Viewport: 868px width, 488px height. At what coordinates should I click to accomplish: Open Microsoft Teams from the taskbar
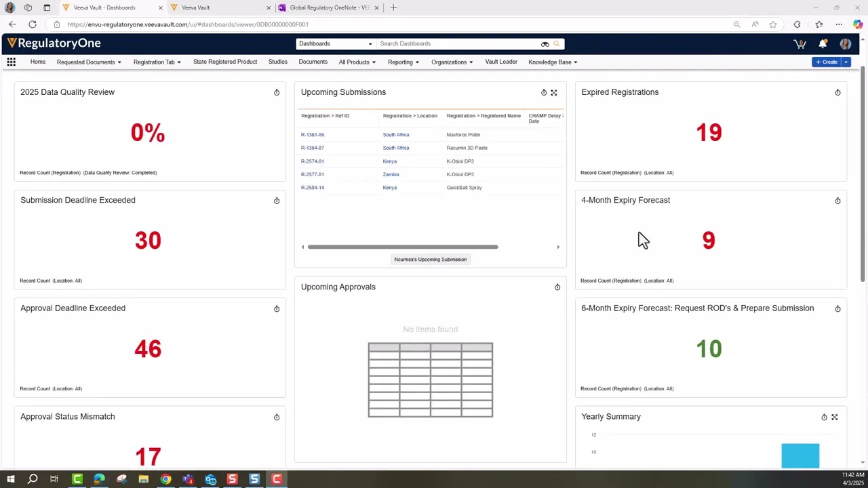point(188,479)
